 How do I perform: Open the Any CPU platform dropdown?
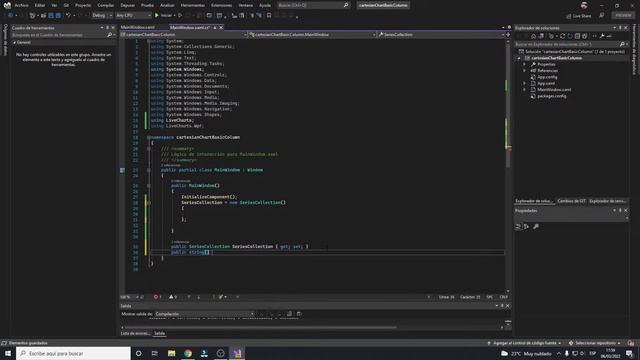[133, 16]
